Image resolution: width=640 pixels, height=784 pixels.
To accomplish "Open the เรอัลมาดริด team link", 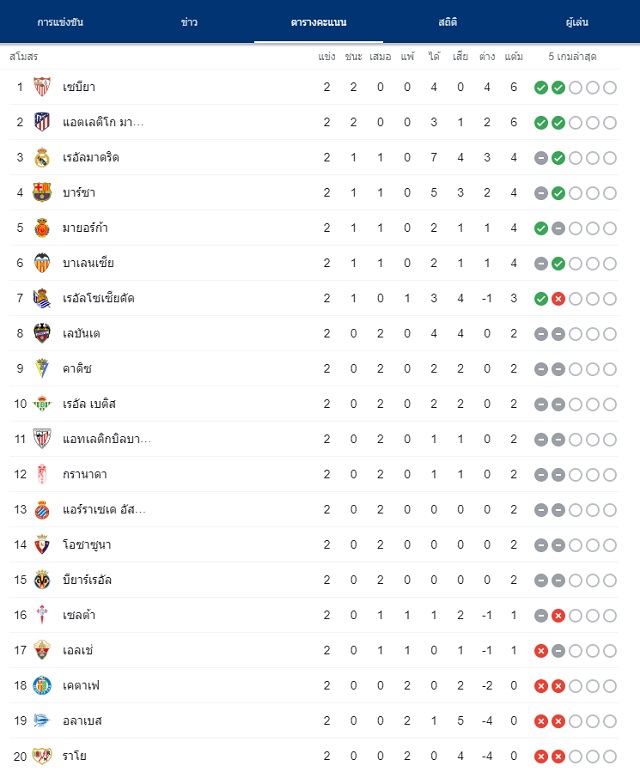I will tap(91, 158).
